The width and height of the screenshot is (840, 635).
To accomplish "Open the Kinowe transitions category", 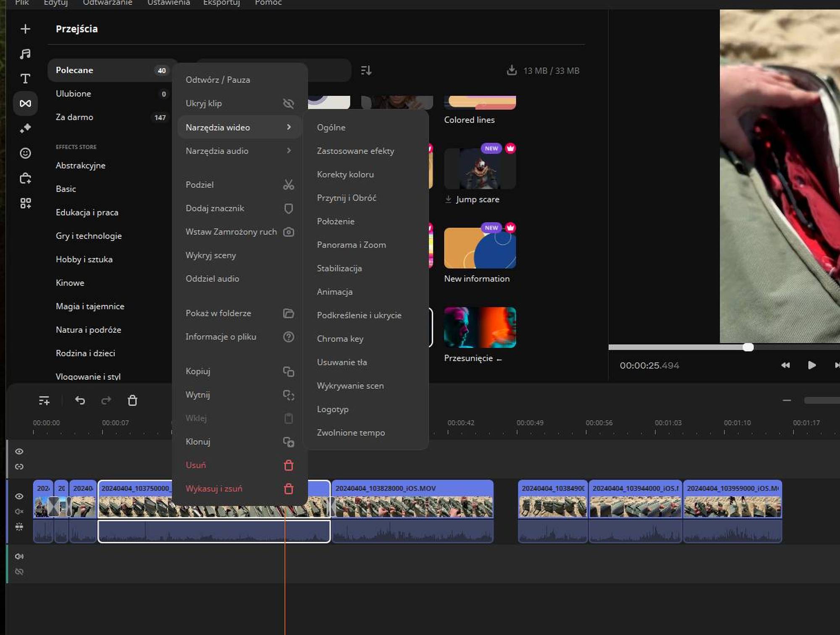I will click(70, 283).
